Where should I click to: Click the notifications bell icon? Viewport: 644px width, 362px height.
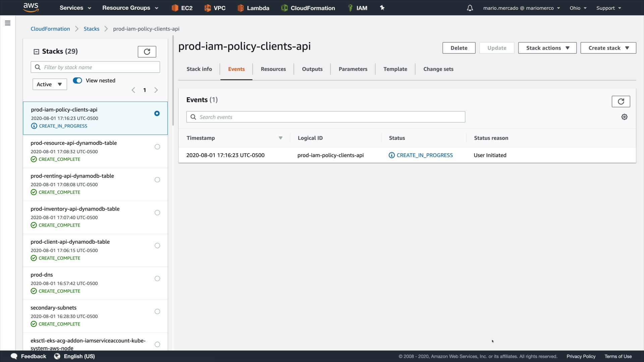(x=470, y=8)
